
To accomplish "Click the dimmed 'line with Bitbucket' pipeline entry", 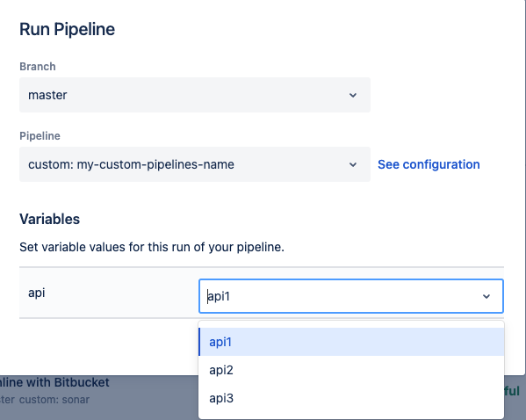I will [x=54, y=382].
